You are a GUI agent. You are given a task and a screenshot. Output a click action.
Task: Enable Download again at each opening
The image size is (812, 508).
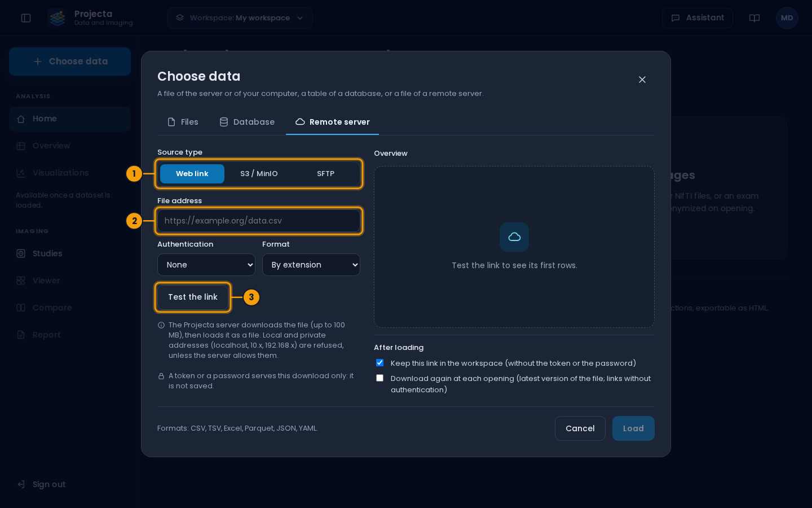point(379,378)
